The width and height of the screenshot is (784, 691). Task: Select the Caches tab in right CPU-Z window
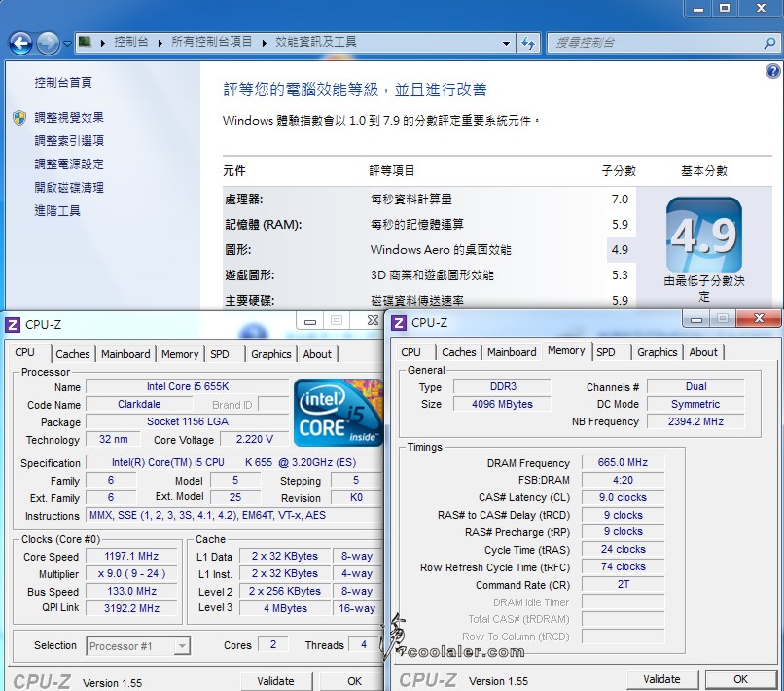458,352
